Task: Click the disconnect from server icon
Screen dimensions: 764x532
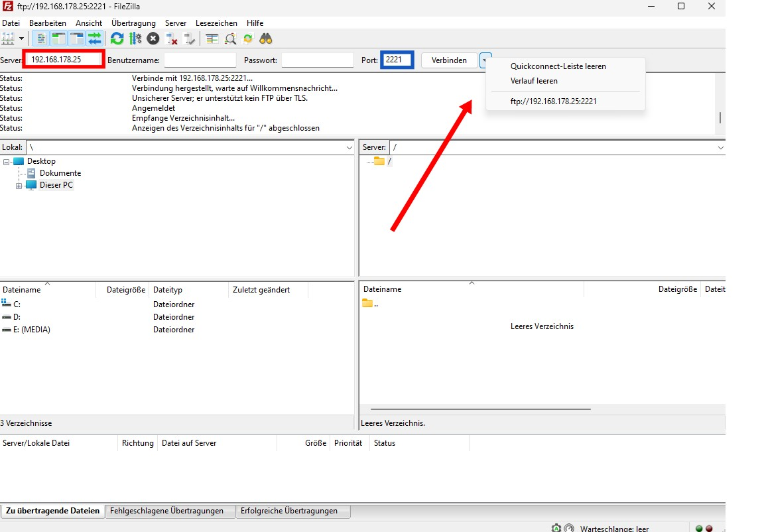Action: (172, 38)
